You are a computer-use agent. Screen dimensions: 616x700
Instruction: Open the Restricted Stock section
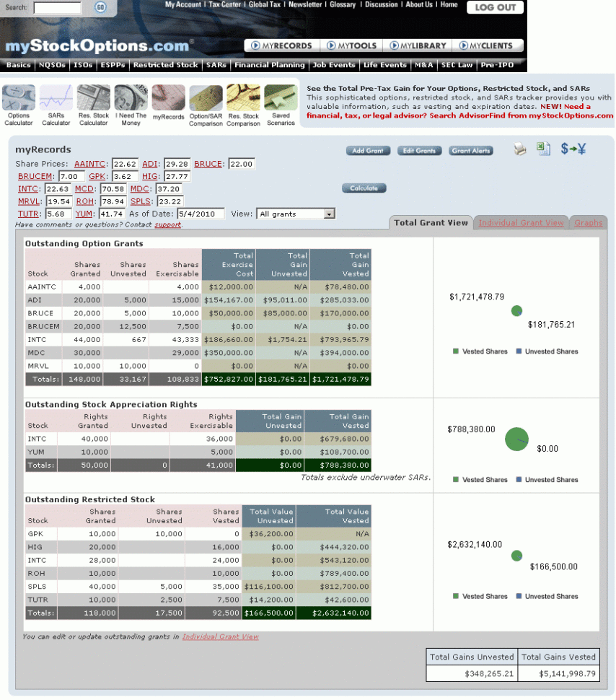tap(166, 65)
